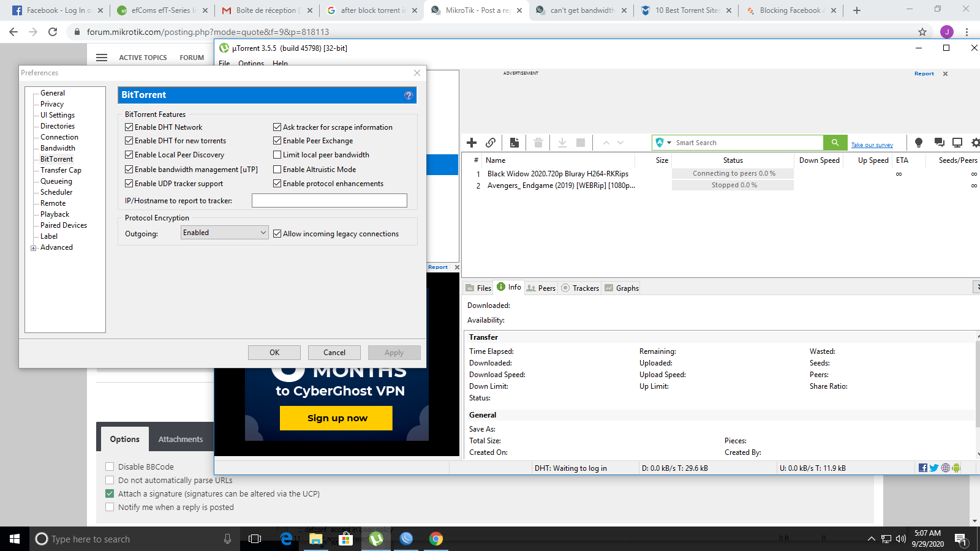
Task: Toggle Enable DHT Network checkbox
Action: pos(129,127)
